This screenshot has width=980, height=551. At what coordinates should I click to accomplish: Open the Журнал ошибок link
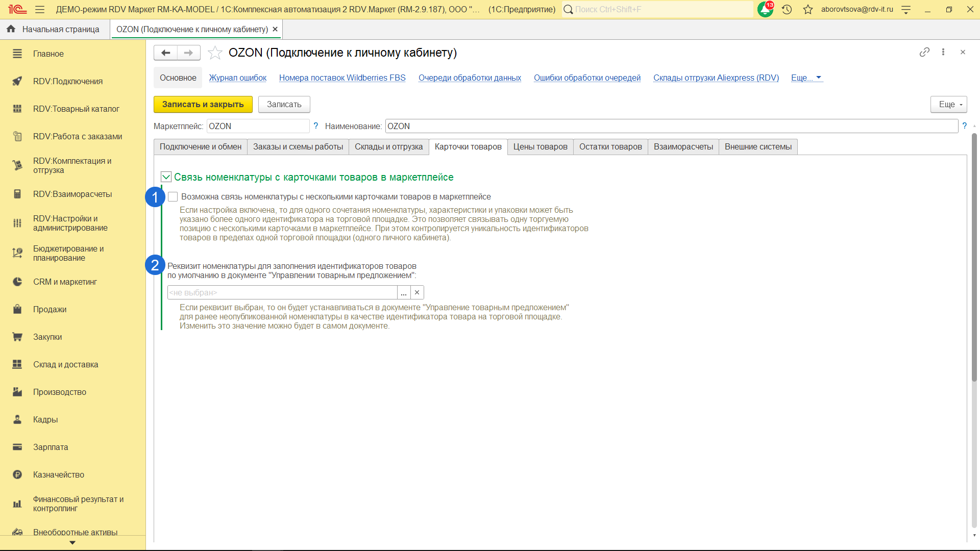coord(237,78)
